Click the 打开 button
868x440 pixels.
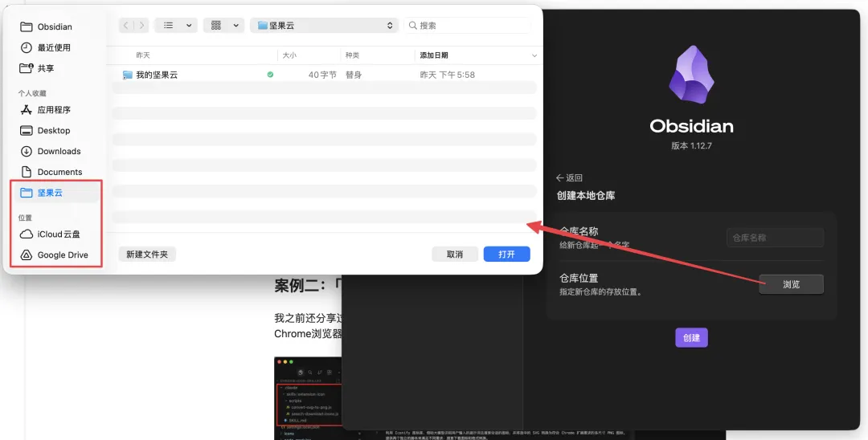click(x=506, y=254)
